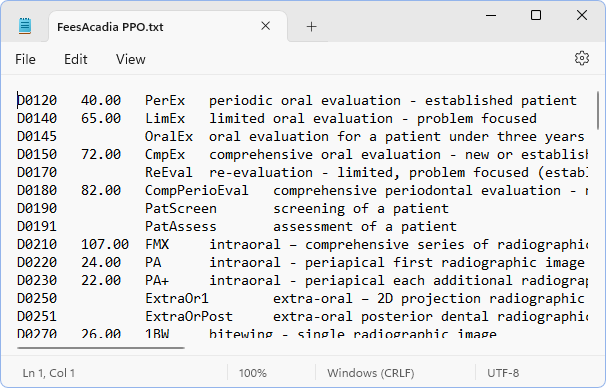Add a new tab with plus button
606x388 pixels.
[x=312, y=27]
